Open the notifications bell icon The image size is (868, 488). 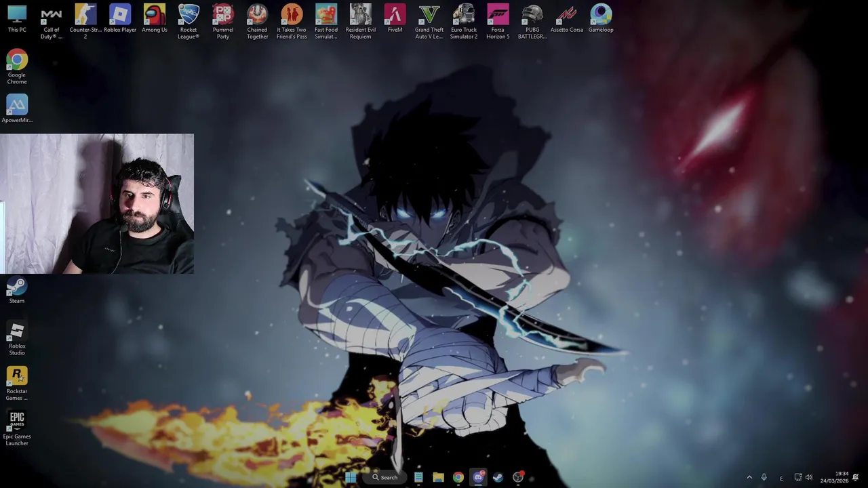point(856,477)
